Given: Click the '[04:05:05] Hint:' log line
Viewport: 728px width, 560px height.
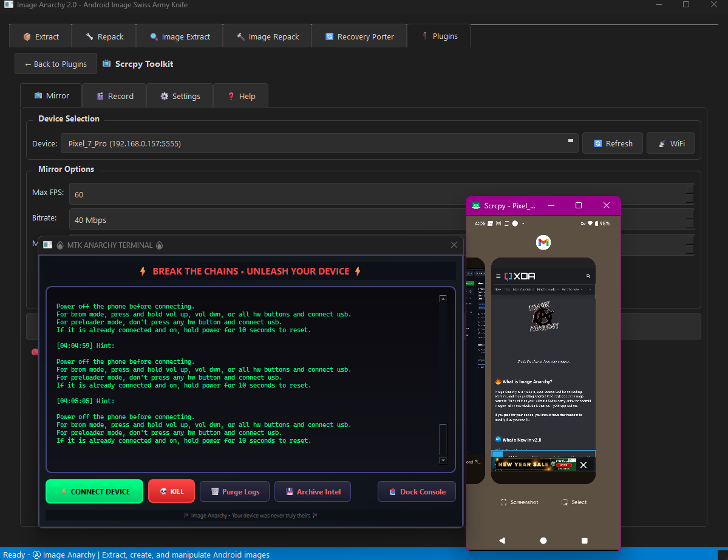Looking at the screenshot, I should coord(86,401).
